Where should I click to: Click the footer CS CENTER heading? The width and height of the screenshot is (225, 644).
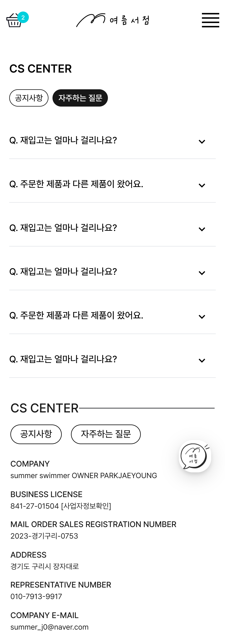(x=44, y=408)
